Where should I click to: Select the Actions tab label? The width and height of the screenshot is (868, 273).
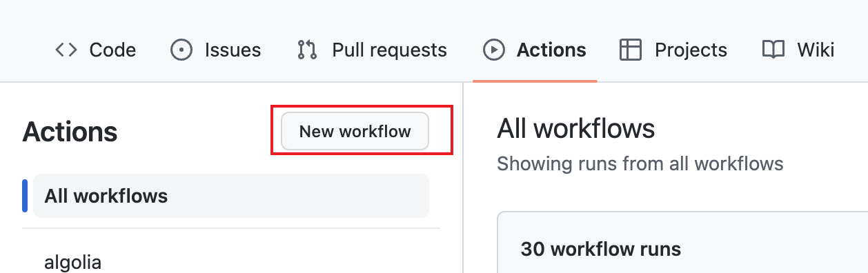coord(551,50)
